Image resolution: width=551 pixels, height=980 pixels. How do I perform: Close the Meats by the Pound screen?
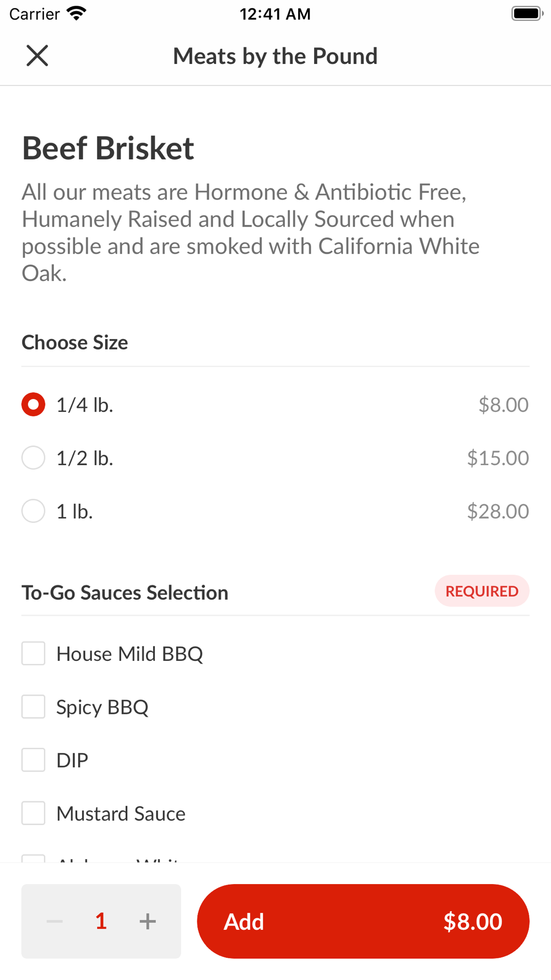pos(37,56)
